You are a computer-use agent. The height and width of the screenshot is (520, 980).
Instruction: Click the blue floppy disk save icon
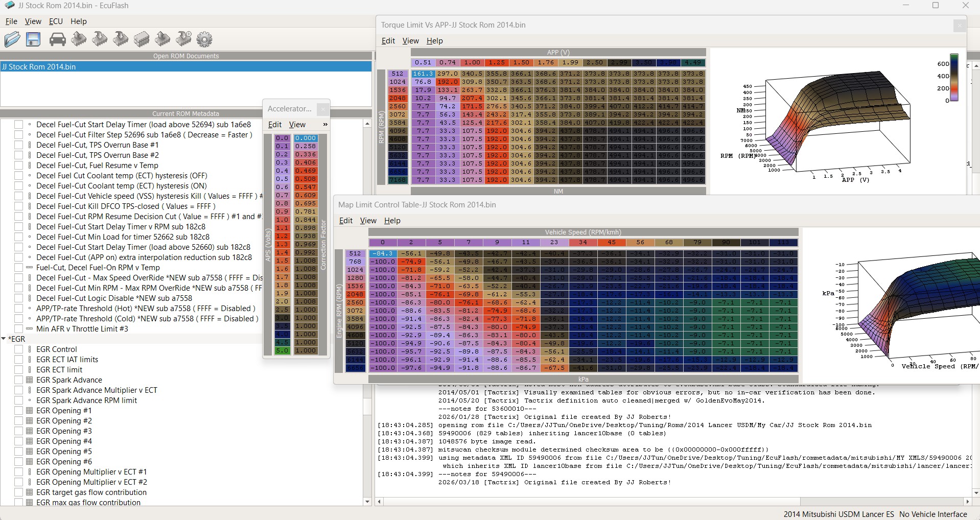[33, 39]
